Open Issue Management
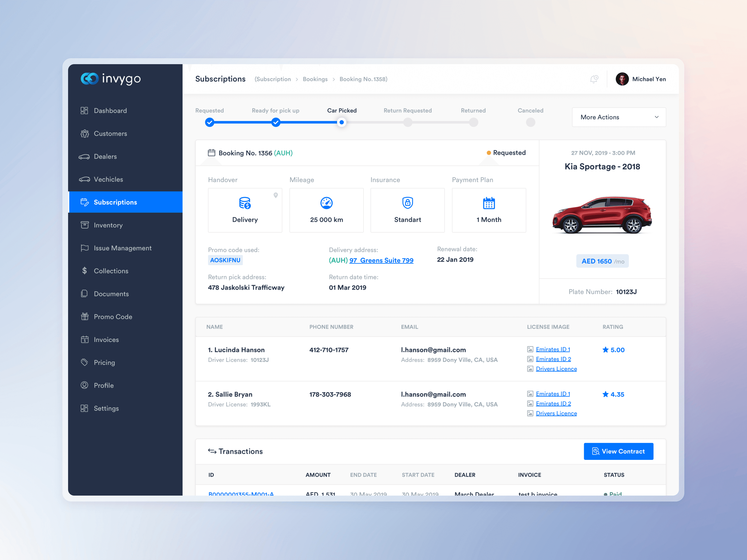The height and width of the screenshot is (560, 747). pyautogui.click(x=122, y=248)
